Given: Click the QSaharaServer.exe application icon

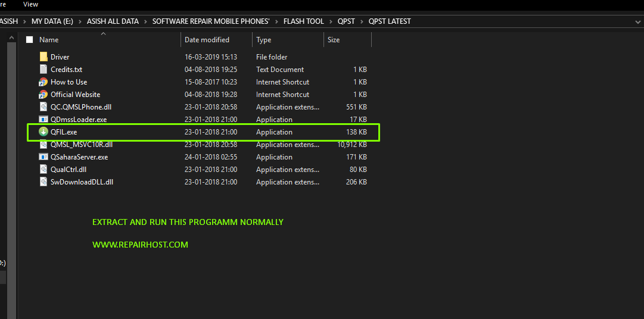Looking at the screenshot, I should (43, 157).
